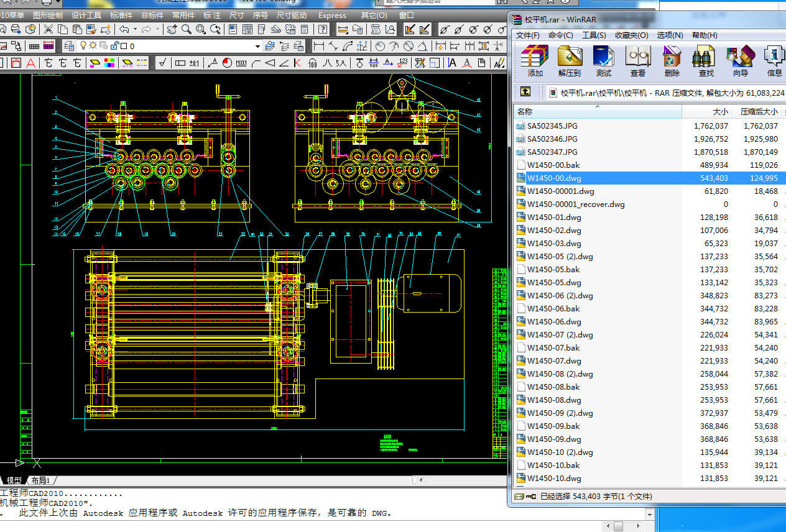Click the surface roughness checkmark symbol icon

[162, 63]
